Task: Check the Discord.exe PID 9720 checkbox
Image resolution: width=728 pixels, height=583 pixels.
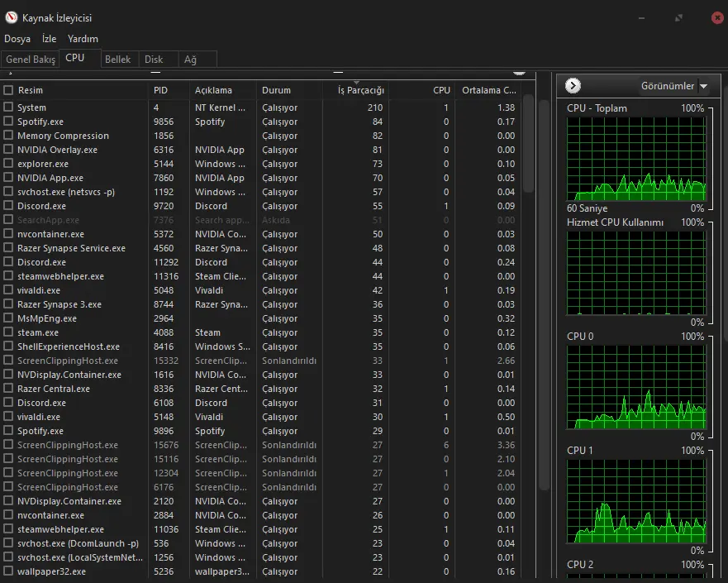Action: 8,206
